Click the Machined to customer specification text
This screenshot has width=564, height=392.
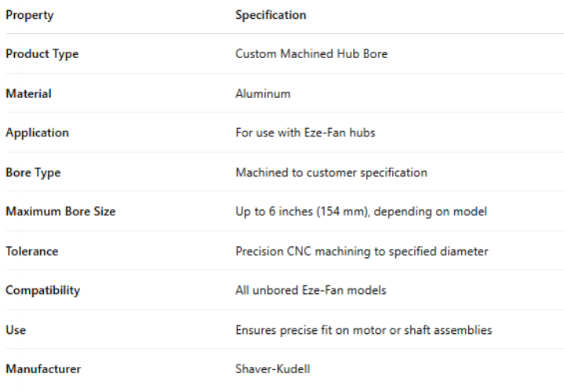click(331, 172)
